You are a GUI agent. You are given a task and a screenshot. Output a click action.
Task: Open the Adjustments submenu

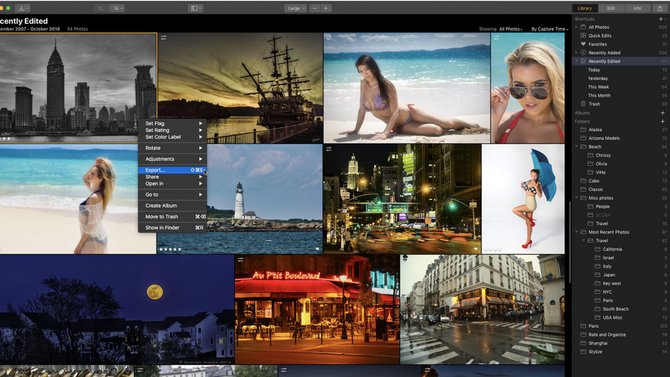click(173, 159)
